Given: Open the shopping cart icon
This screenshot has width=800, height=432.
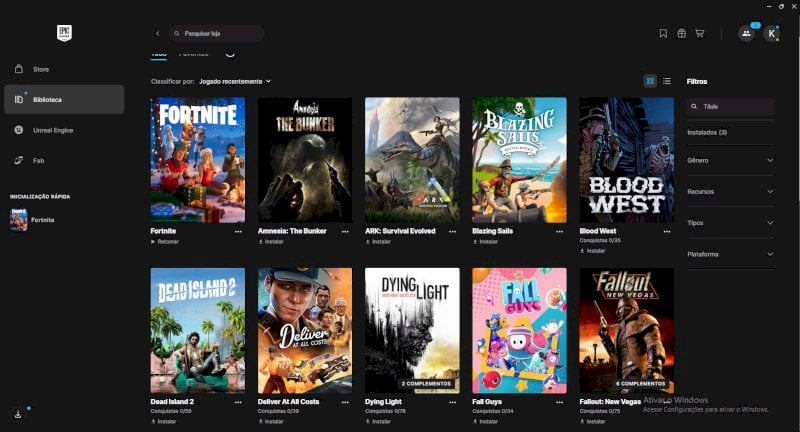Looking at the screenshot, I should click(699, 33).
